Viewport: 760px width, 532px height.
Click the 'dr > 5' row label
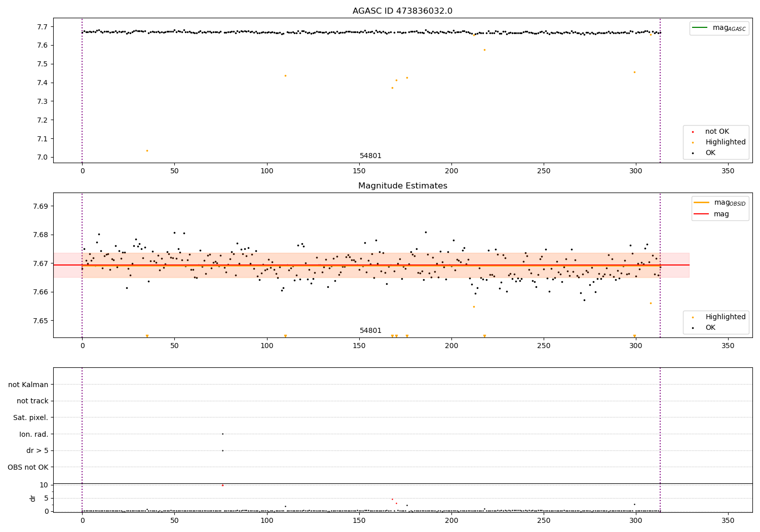click(37, 451)
